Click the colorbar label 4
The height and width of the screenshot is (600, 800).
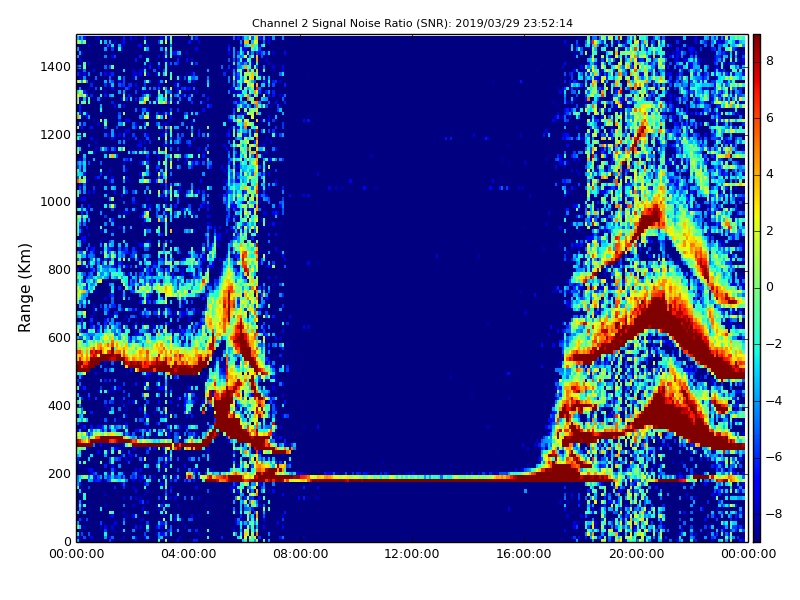coord(770,174)
